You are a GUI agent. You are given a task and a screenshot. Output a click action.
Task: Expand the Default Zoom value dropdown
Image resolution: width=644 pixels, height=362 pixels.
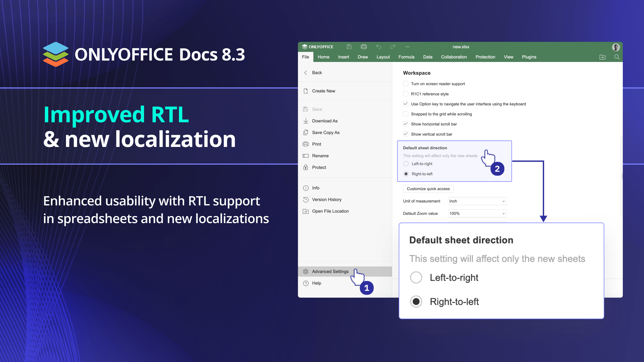click(477, 213)
